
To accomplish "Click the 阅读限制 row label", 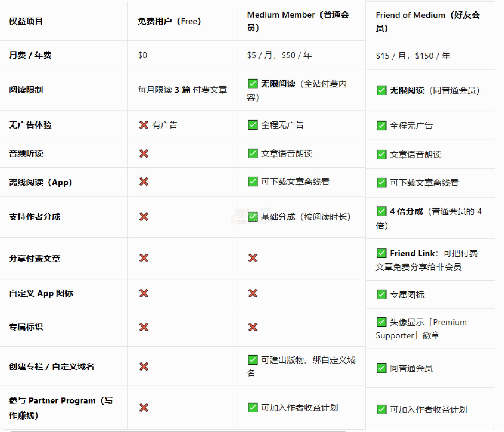I will [x=26, y=90].
